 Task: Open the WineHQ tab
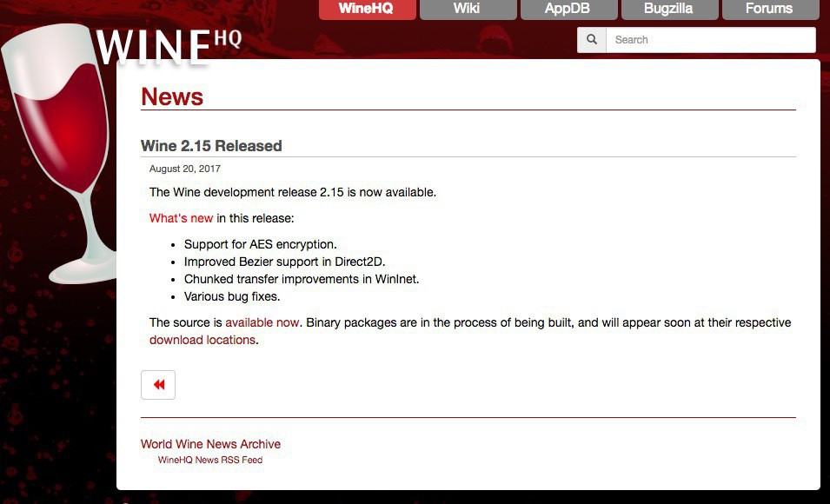tap(367, 9)
